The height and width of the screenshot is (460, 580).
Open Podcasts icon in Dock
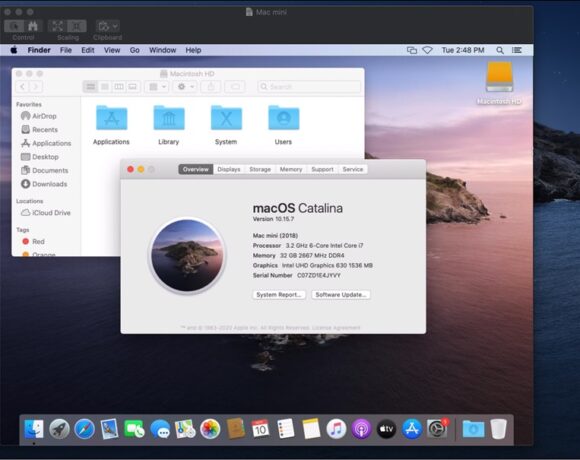point(361,429)
